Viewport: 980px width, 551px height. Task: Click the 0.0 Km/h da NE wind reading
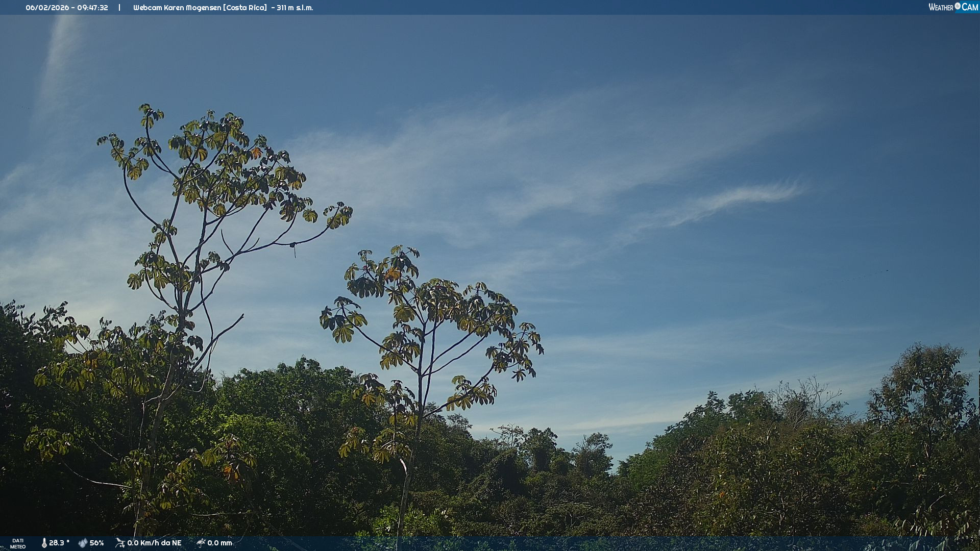154,543
